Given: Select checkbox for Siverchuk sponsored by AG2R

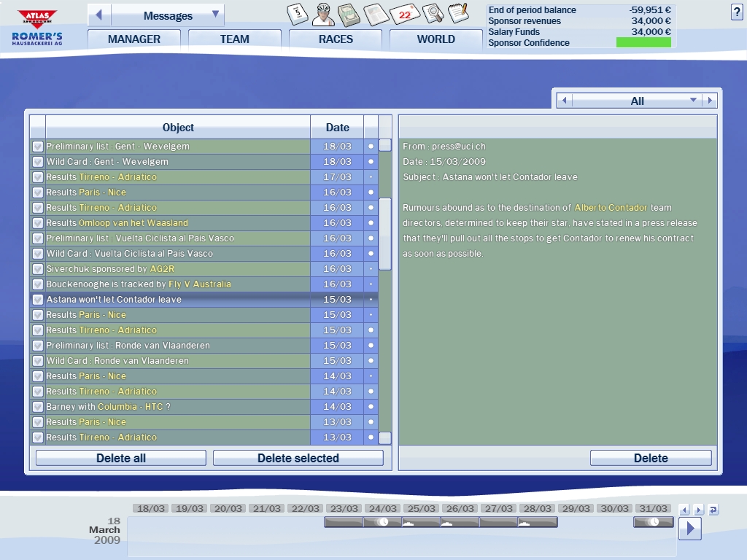Looking at the screenshot, I should 38,269.
